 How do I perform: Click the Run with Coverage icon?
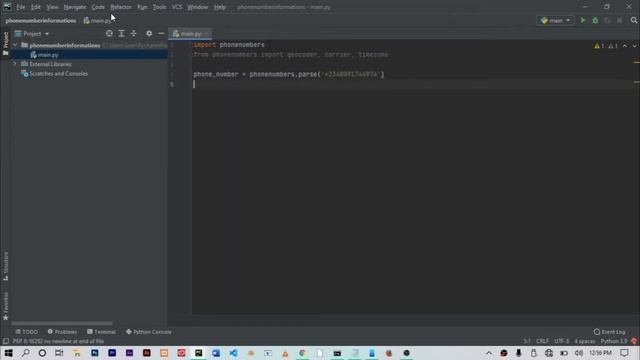(607, 20)
